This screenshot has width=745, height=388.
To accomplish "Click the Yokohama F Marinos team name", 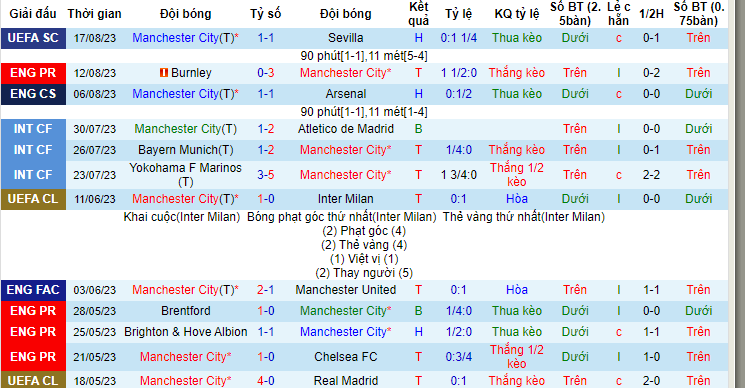I will coord(186,174).
